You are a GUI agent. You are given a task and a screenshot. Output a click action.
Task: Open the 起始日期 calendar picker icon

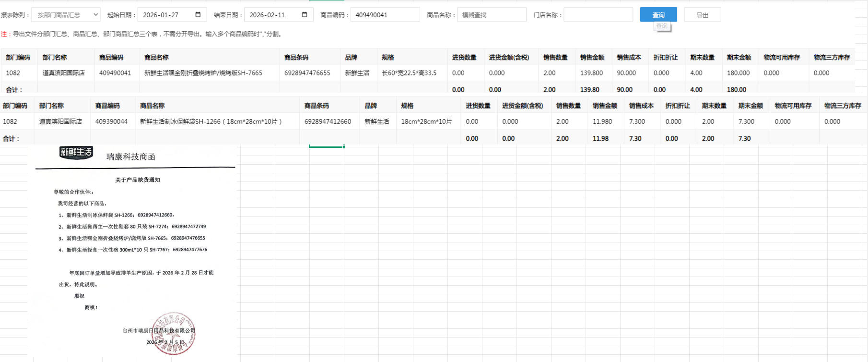(198, 15)
